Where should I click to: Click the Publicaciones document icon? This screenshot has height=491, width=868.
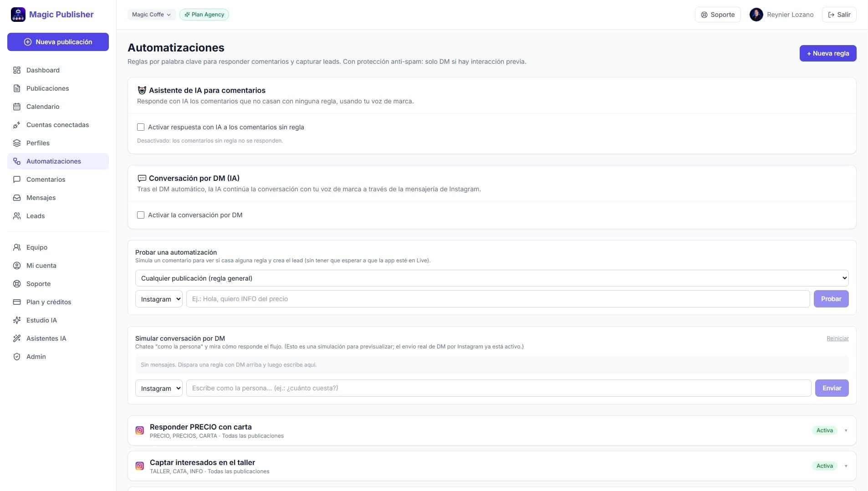tap(17, 88)
